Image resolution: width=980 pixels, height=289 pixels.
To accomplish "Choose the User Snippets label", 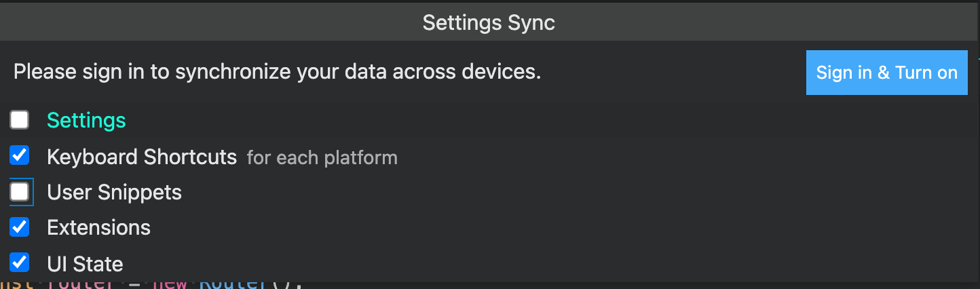I will [114, 193].
